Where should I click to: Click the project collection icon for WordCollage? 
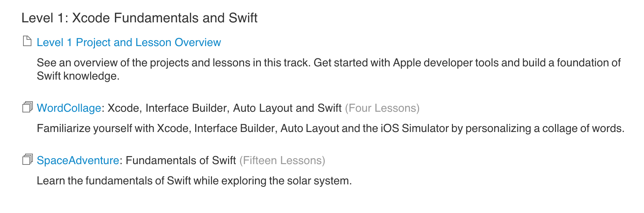pyautogui.click(x=27, y=108)
